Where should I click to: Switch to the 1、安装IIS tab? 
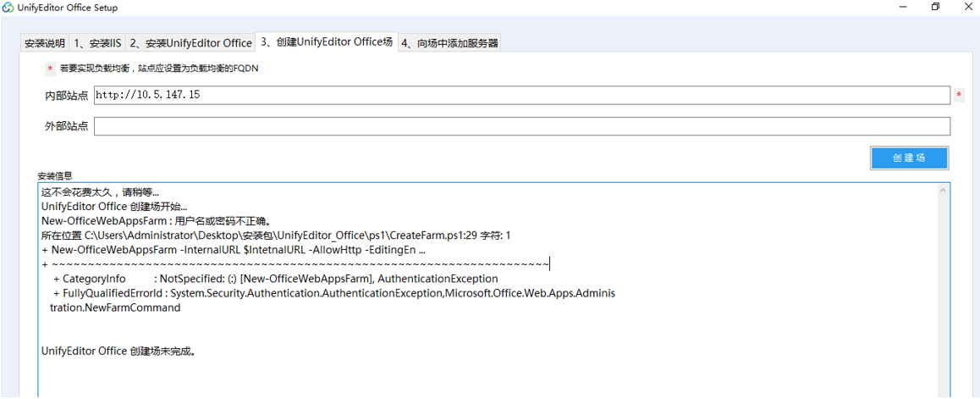(96, 44)
